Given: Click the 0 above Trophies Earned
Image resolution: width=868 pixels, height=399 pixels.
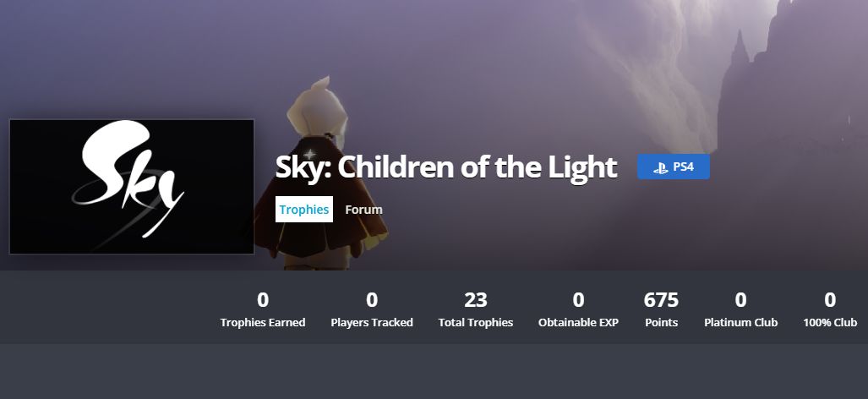Looking at the screenshot, I should pos(263,299).
